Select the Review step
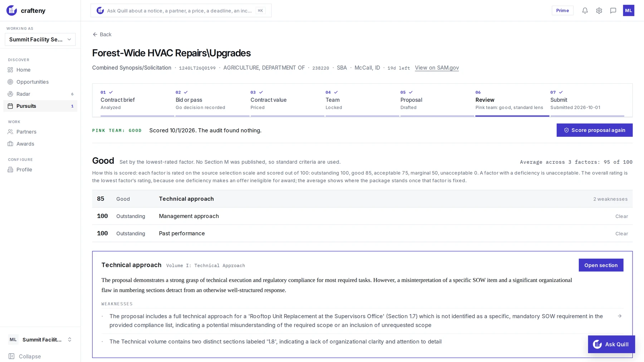The height and width of the screenshot is (362, 644). (512, 100)
